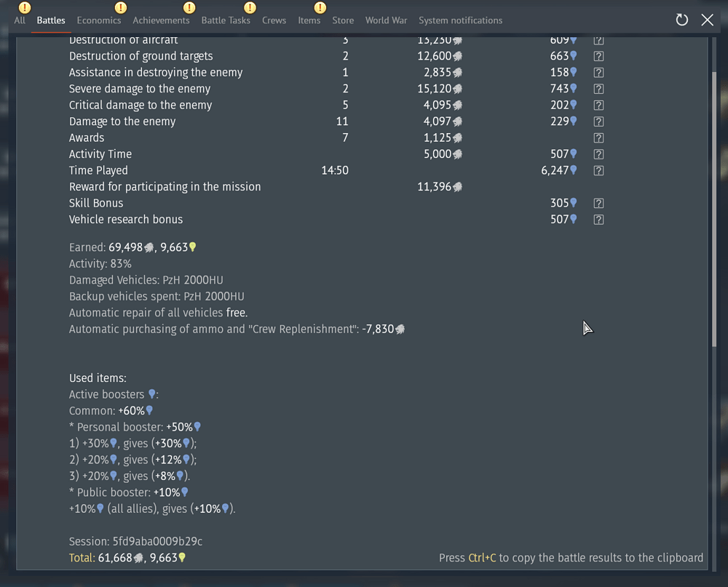Show help for Time Played row
Viewport: 728px width, 587px height.
[x=598, y=171]
